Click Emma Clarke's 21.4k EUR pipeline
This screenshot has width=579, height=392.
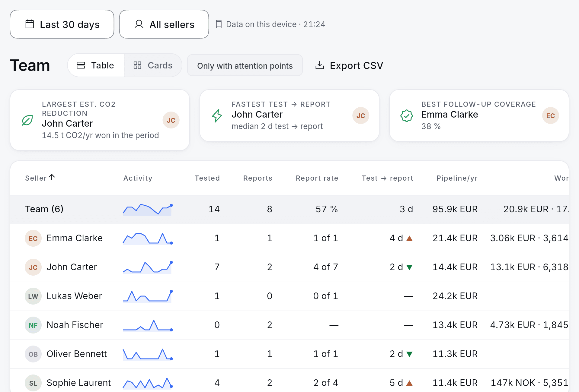(455, 238)
